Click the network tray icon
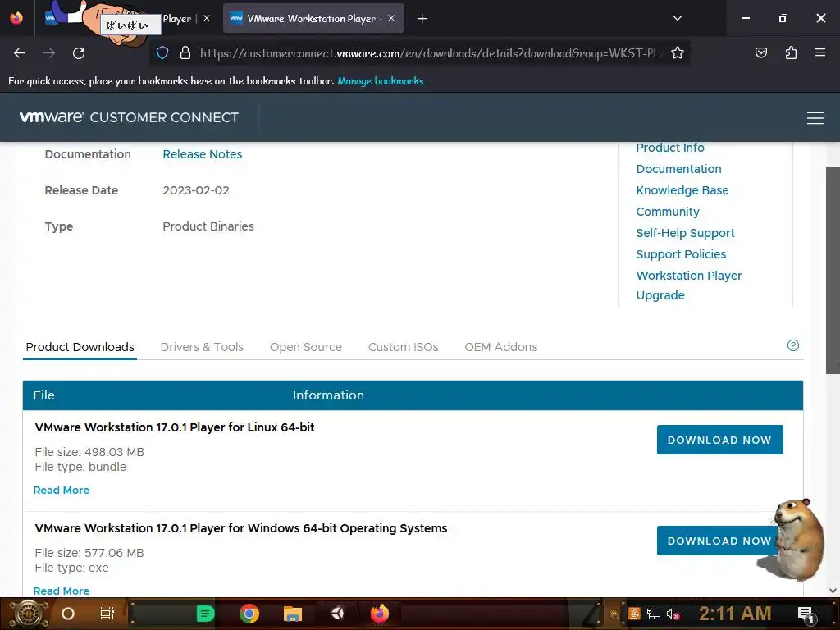 tap(653, 614)
